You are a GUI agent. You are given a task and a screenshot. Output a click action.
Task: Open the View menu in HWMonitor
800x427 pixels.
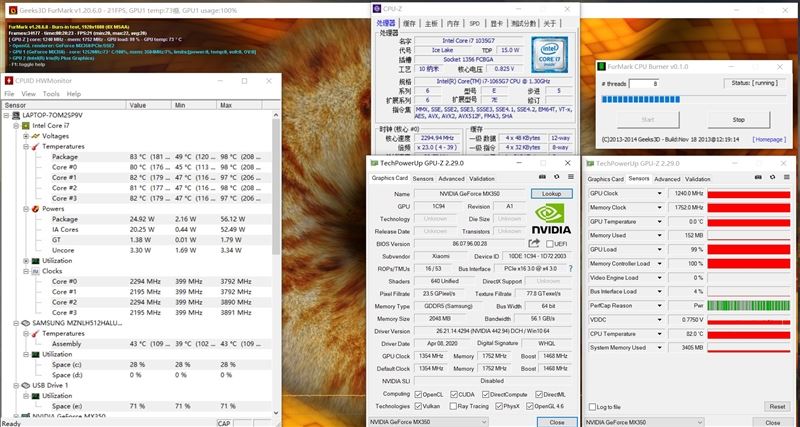pos(29,94)
